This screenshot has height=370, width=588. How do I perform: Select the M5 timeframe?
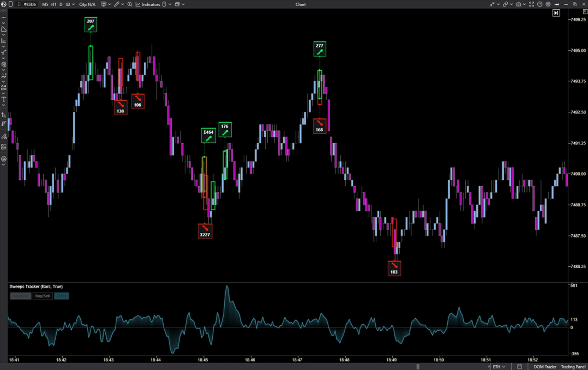pos(45,4)
